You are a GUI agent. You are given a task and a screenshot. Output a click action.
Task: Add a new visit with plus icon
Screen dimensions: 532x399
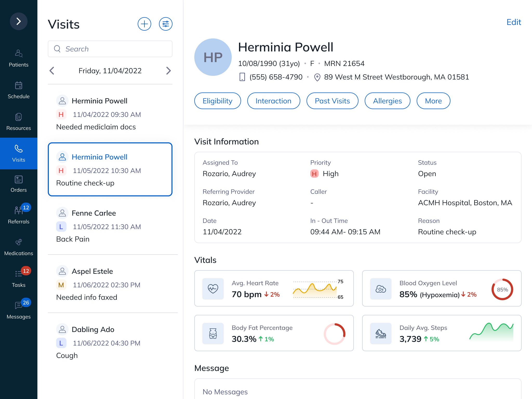(x=144, y=24)
